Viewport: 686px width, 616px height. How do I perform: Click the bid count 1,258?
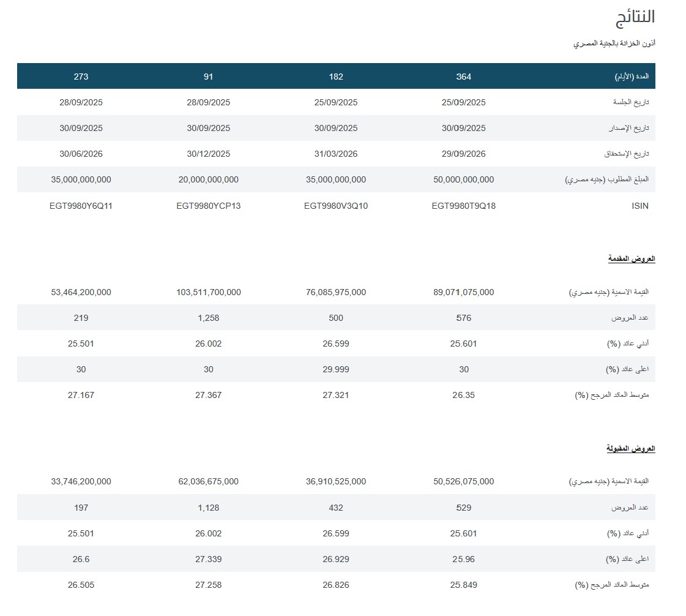(x=208, y=318)
